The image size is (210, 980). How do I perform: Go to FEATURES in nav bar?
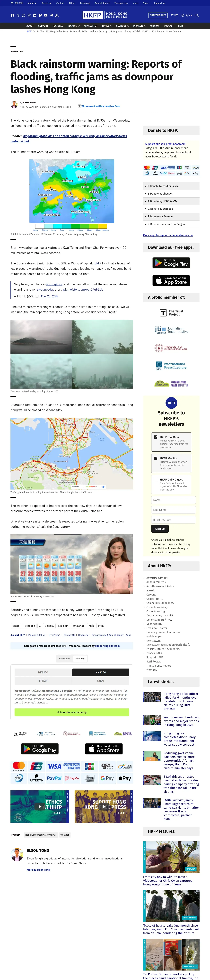pos(58,26)
